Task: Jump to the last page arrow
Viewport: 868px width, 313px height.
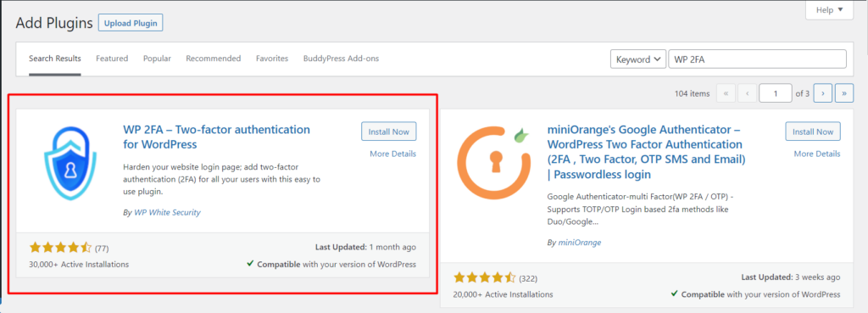Action: click(844, 93)
